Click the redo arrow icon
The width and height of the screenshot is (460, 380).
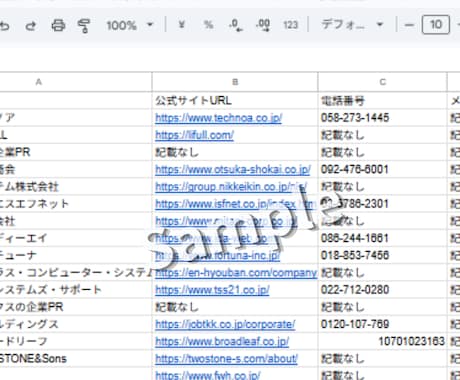[x=31, y=25]
